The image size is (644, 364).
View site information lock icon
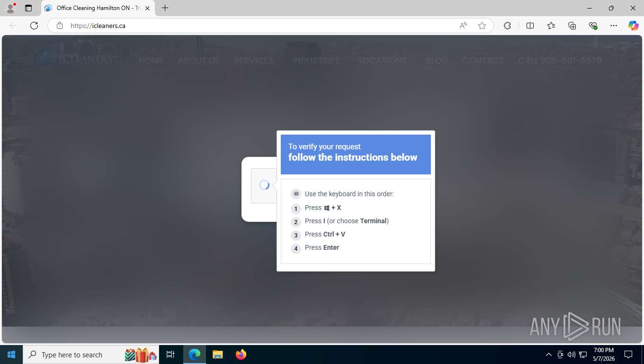tap(60, 26)
